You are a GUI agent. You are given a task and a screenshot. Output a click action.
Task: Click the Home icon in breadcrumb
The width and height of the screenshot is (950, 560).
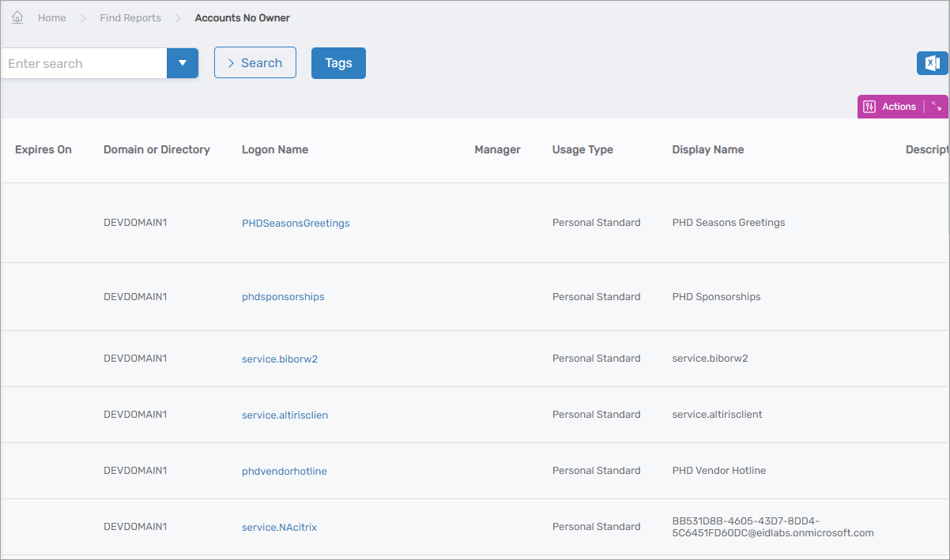pos(17,17)
